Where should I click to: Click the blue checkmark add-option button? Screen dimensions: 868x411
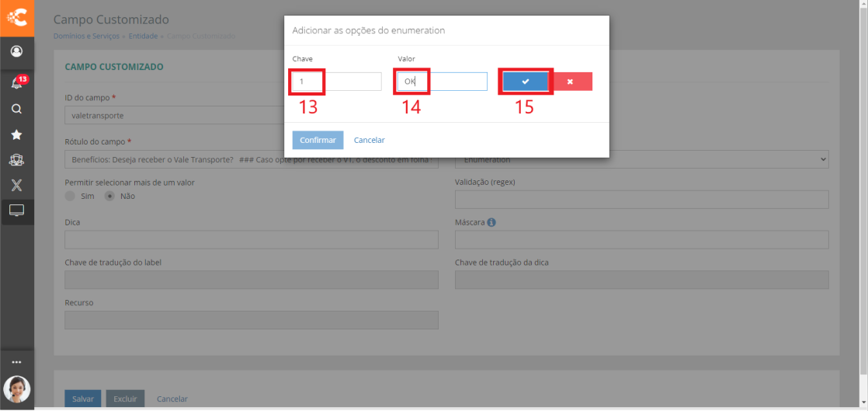[x=526, y=82]
